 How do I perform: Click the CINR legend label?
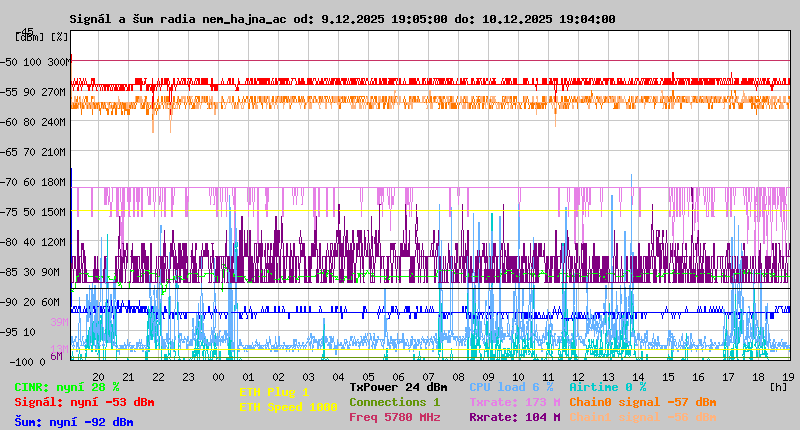pyautogui.click(x=66, y=387)
